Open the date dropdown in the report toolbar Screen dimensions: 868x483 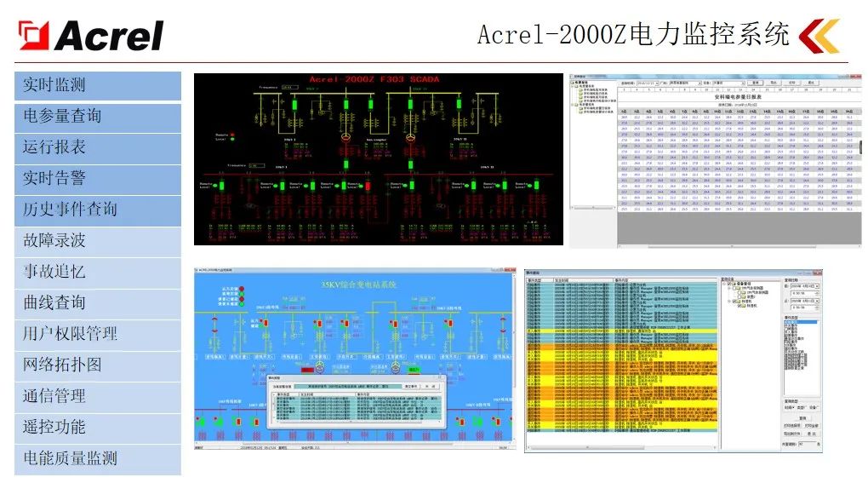[x=656, y=83]
